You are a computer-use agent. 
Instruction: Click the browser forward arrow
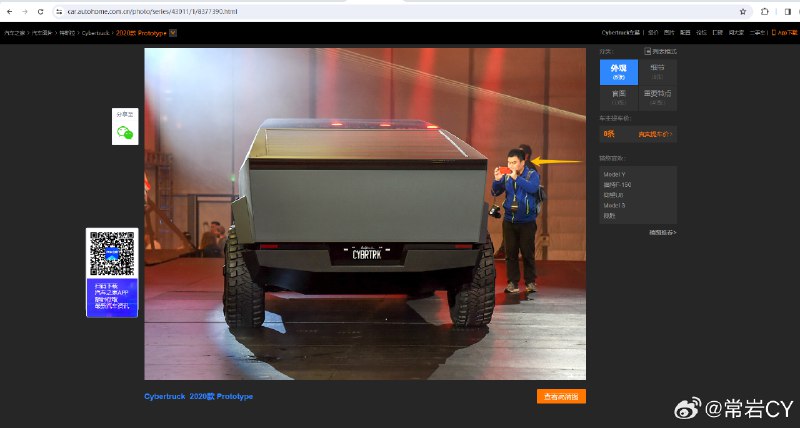24,11
